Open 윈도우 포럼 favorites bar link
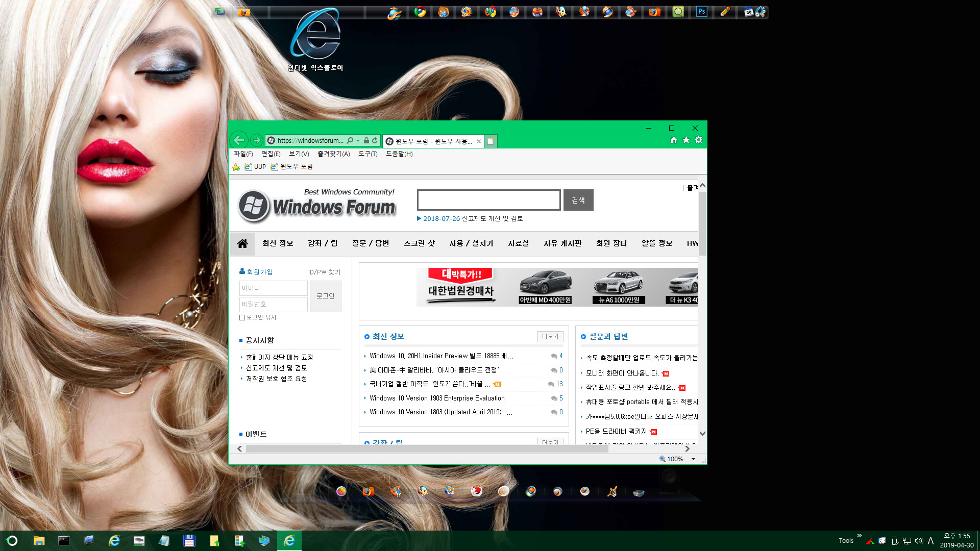The width and height of the screenshot is (980, 551). click(x=291, y=167)
